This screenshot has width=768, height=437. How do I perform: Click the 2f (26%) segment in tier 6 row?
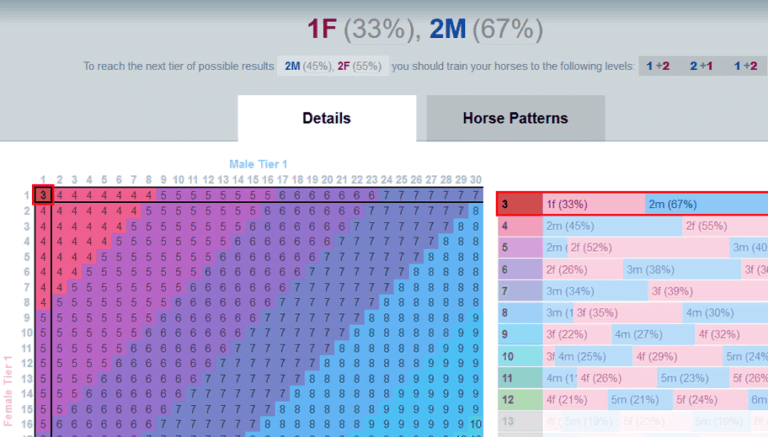(x=583, y=269)
